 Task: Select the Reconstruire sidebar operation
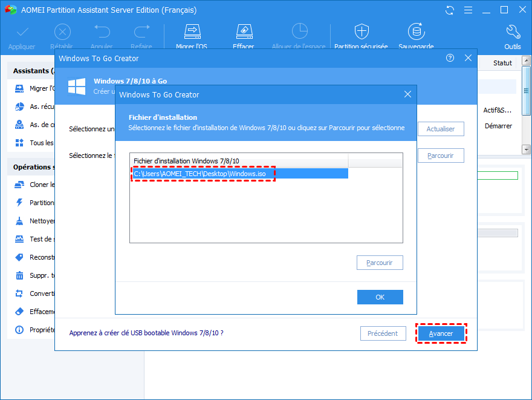point(34,257)
